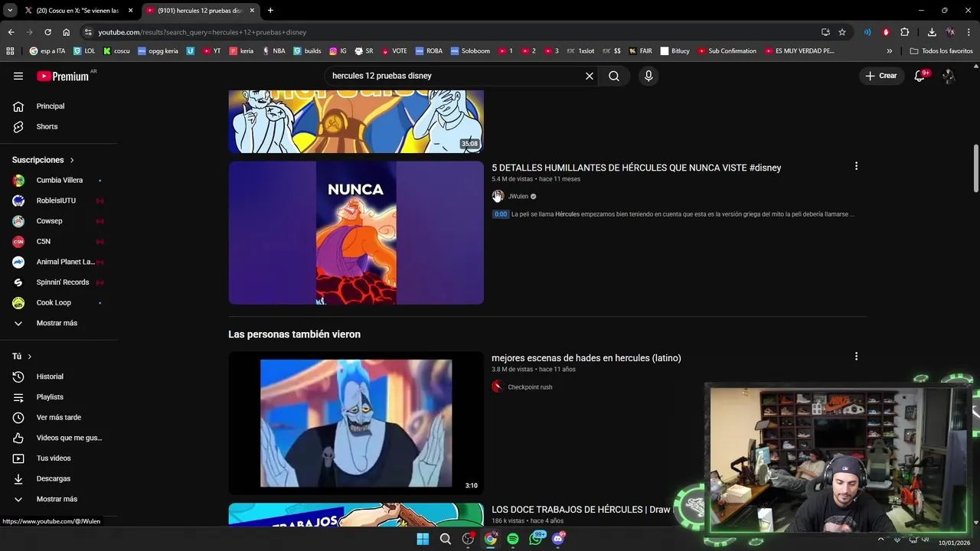Open the Soloboom bookmark

[470, 51]
